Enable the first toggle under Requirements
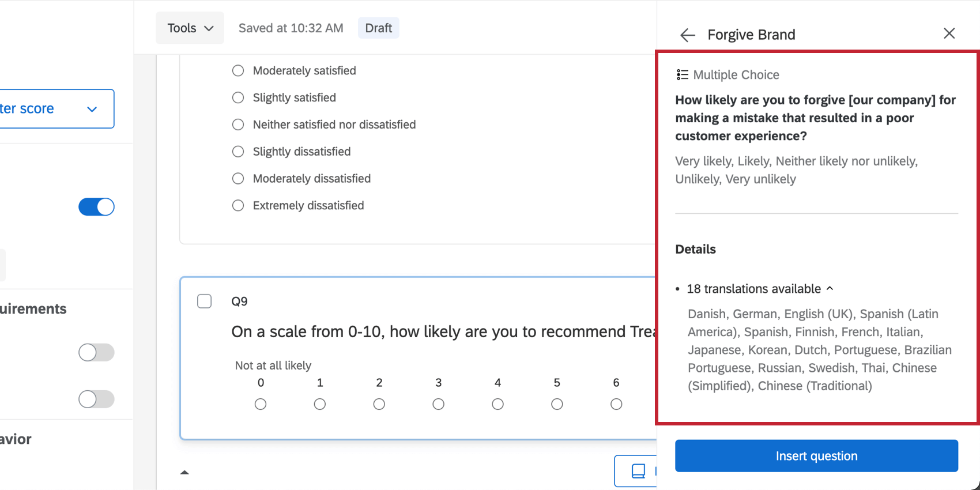980x490 pixels. point(96,352)
